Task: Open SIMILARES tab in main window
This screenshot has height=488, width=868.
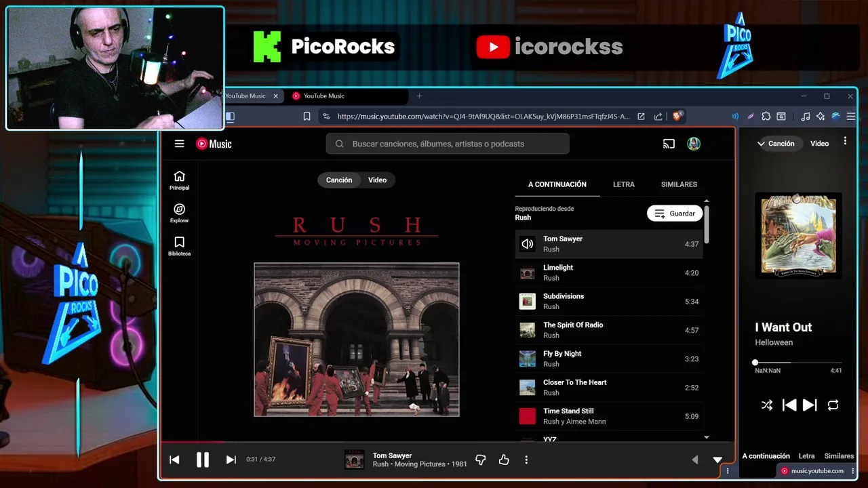Action: click(x=679, y=184)
